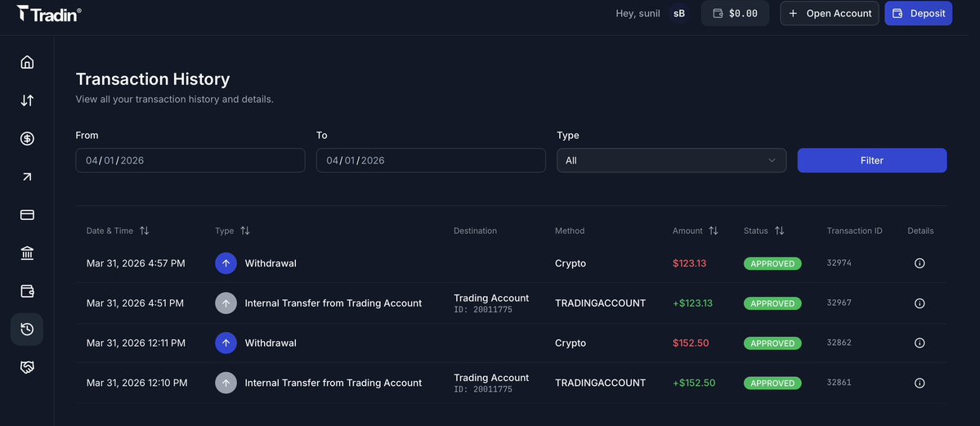
Task: Click the date Mar 31, 2026 12:11 PM
Action: (136, 343)
